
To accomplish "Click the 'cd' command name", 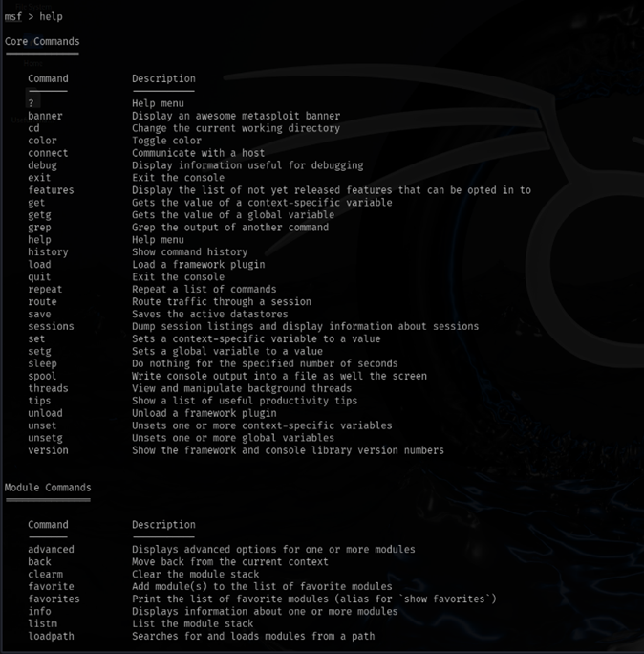I will [x=33, y=128].
